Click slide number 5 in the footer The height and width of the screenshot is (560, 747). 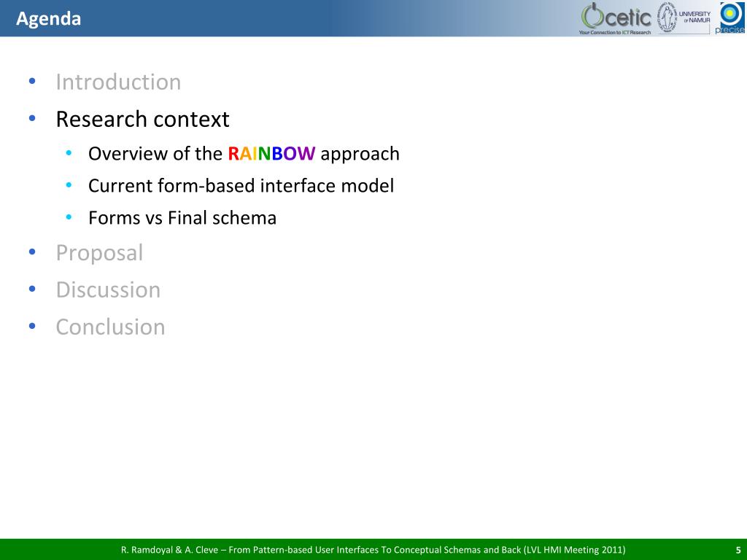click(x=738, y=550)
